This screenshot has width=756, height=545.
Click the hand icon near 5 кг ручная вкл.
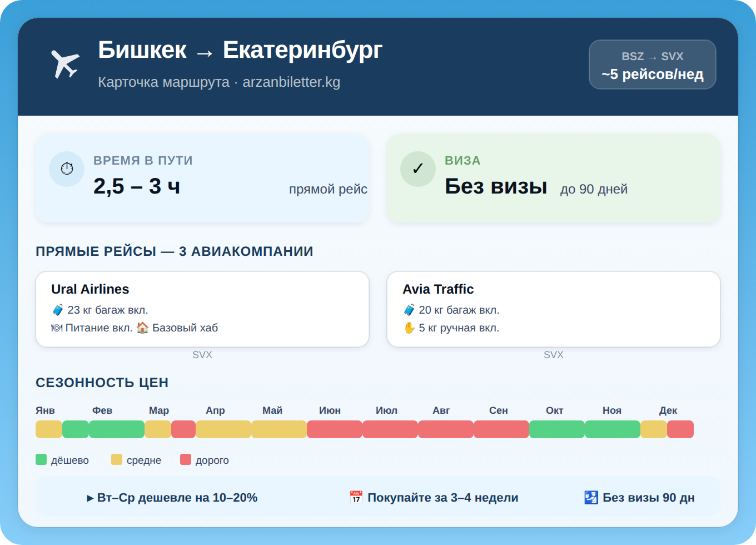point(410,328)
